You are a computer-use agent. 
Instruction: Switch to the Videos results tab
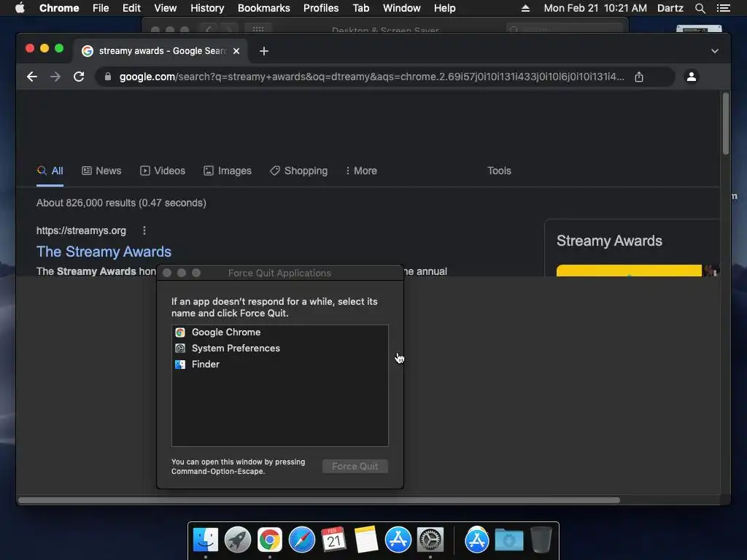tap(163, 171)
